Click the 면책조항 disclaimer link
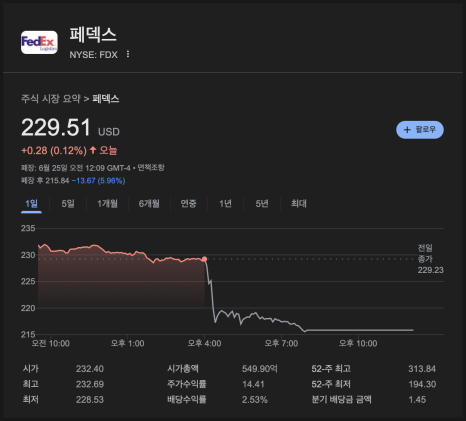This screenshot has height=421, width=466. 151,167
